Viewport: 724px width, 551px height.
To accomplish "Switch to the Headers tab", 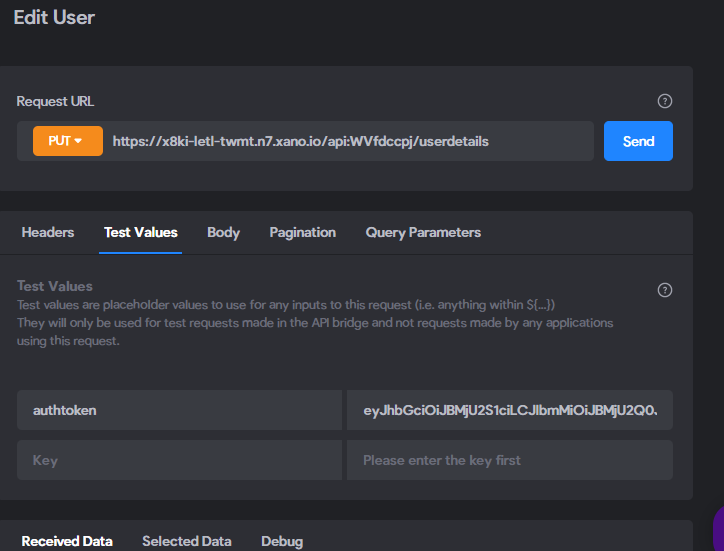I will point(48,232).
